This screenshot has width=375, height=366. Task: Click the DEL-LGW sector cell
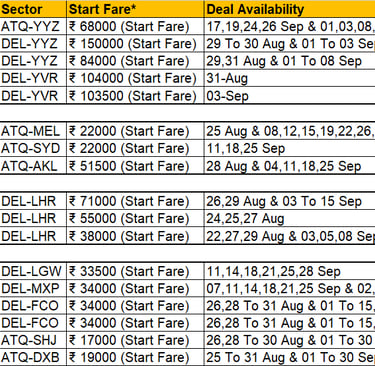click(33, 271)
